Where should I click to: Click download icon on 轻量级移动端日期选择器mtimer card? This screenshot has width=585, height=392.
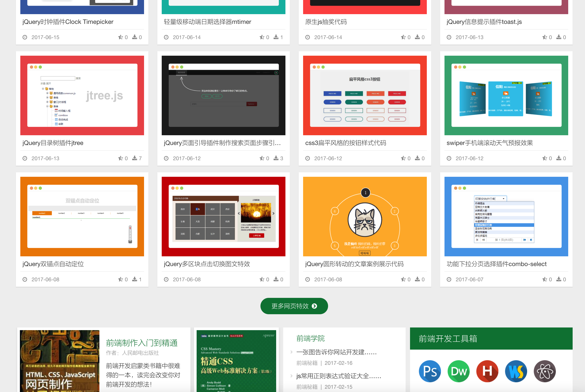(276, 37)
